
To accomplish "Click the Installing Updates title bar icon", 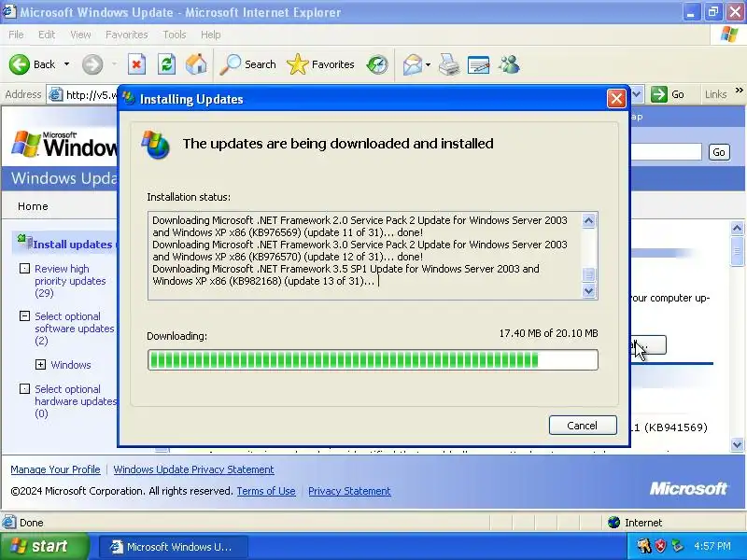I will pyautogui.click(x=129, y=98).
